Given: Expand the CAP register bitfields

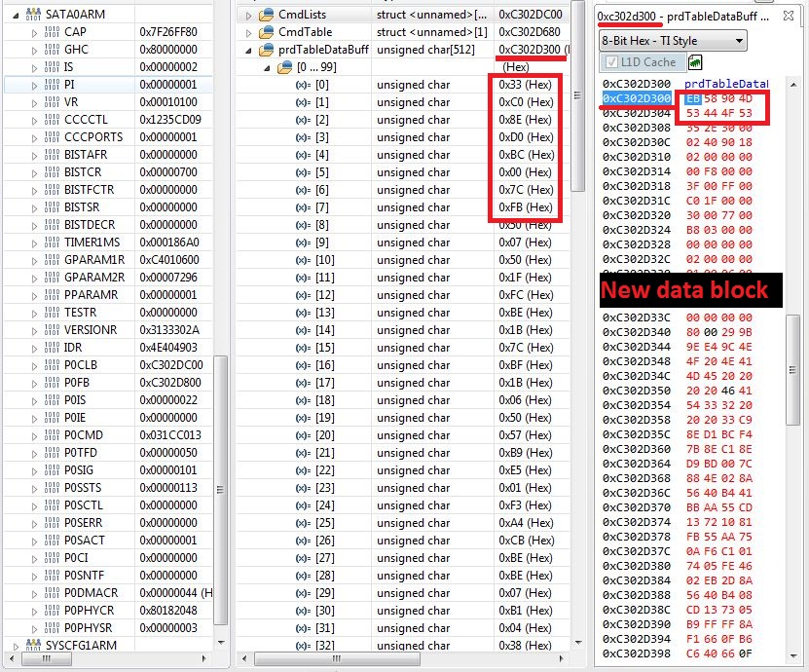Looking at the screenshot, I should click(35, 33).
